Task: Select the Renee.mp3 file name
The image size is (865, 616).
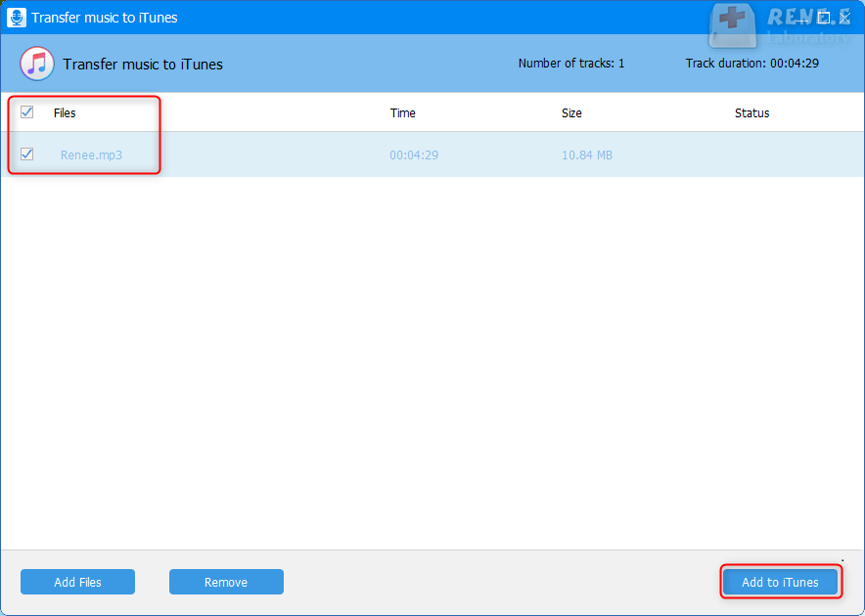Action: [92, 154]
